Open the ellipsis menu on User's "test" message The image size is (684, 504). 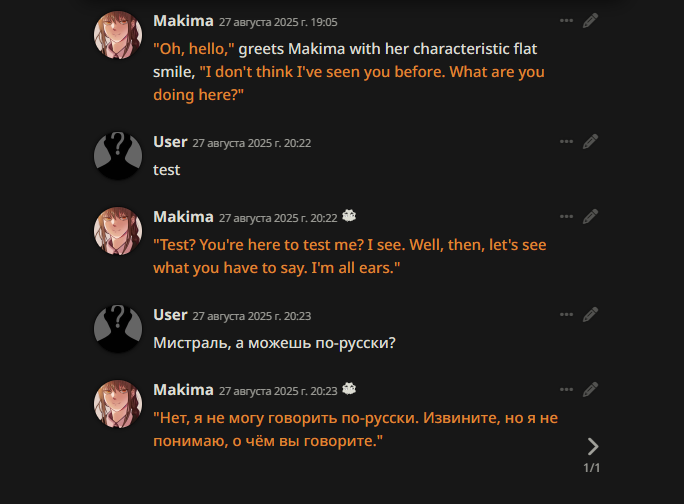(567, 142)
